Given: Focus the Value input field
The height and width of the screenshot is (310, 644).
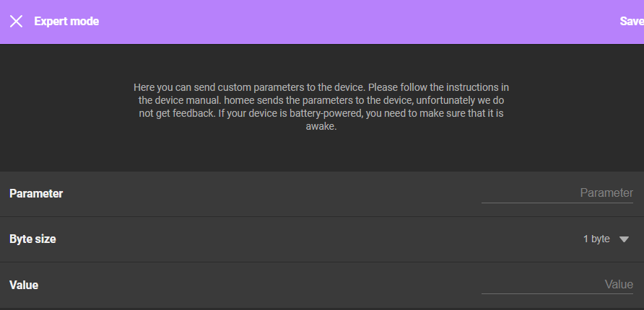Looking at the screenshot, I should point(557,285).
